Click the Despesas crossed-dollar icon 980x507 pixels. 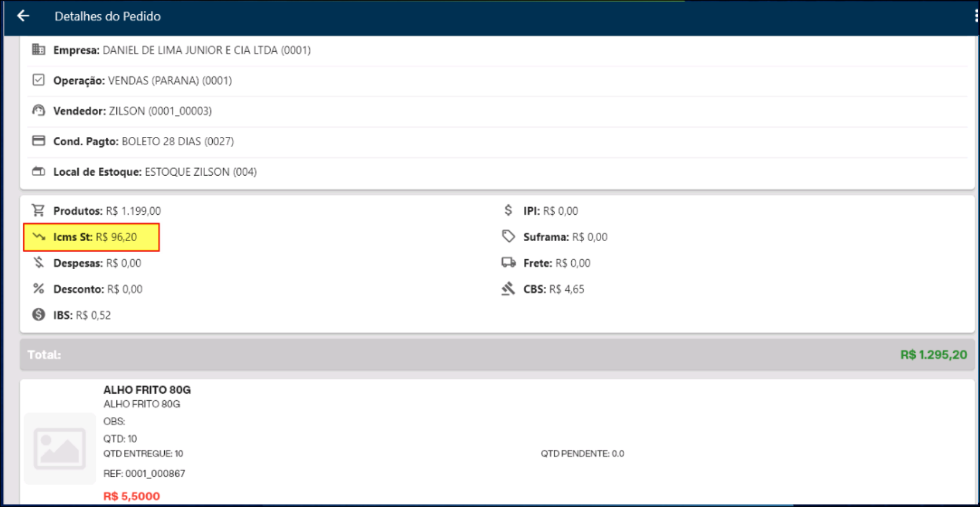(x=39, y=263)
